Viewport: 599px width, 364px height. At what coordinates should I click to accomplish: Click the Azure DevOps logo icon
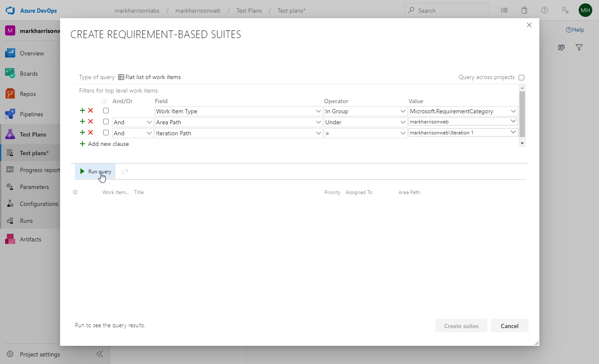[10, 11]
